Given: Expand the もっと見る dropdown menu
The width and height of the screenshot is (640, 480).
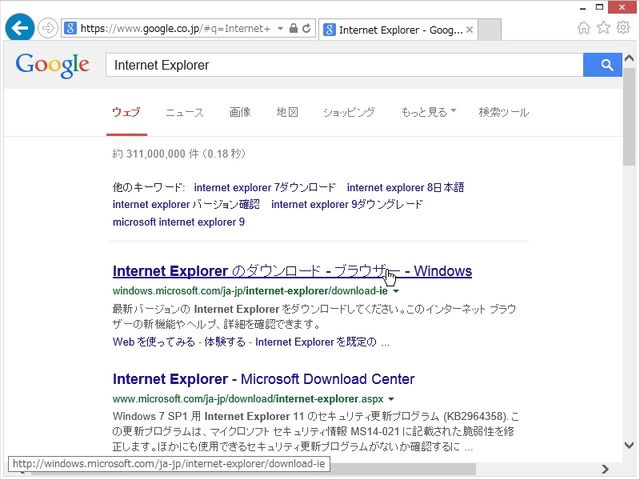Looking at the screenshot, I should [x=428, y=112].
